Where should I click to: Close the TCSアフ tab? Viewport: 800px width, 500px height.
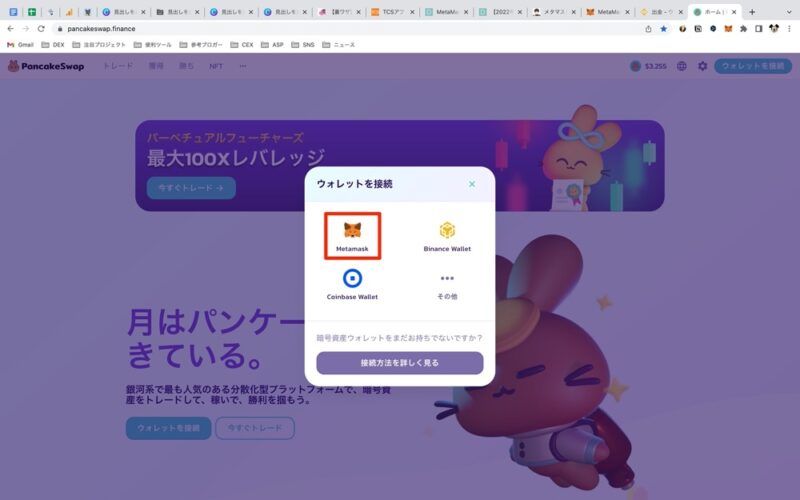click(x=412, y=12)
